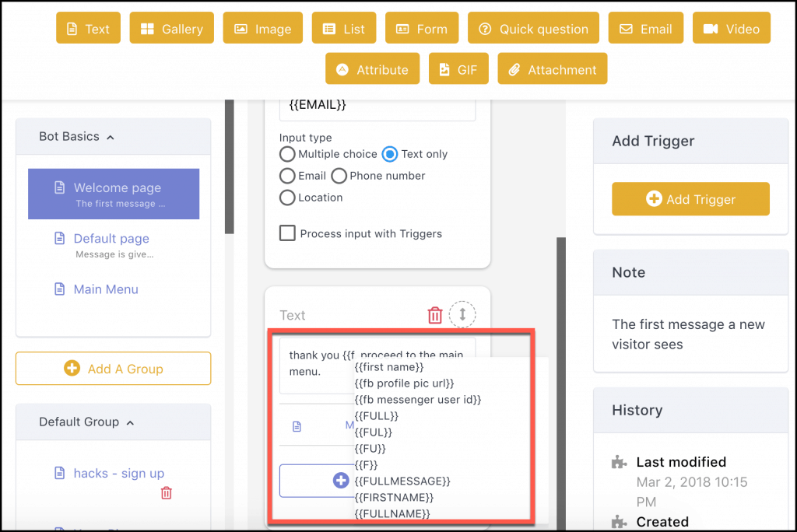
Task: Add a GIF element
Action: point(458,68)
